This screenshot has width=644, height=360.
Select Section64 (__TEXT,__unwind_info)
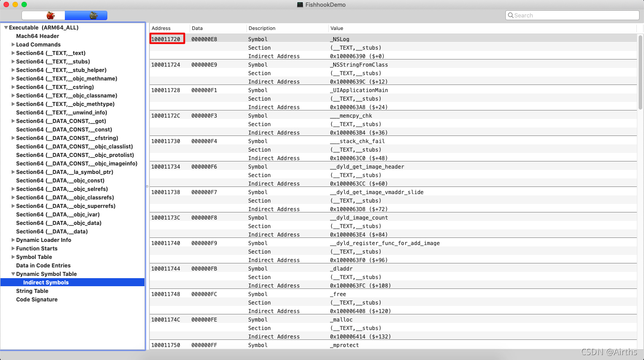click(62, 113)
